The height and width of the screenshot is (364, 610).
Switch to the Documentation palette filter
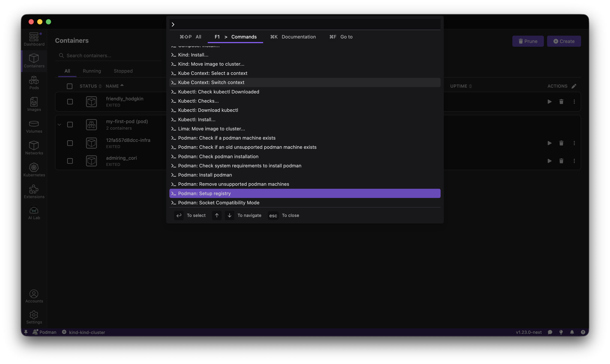(298, 37)
